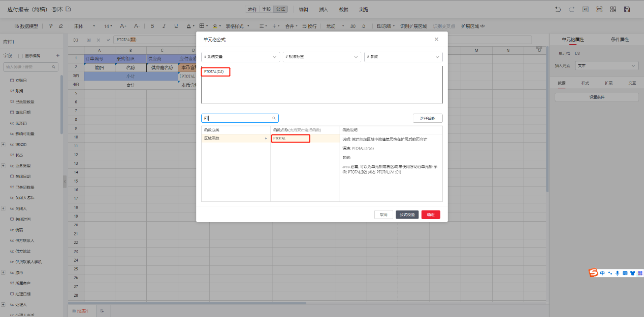Open the 参数 dropdown in dialog

[x=403, y=57]
